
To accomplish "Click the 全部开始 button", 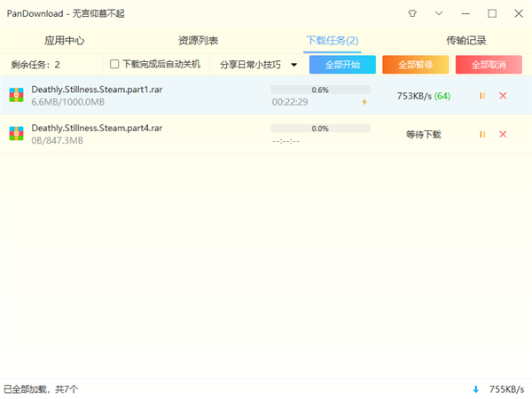I will pyautogui.click(x=342, y=65).
